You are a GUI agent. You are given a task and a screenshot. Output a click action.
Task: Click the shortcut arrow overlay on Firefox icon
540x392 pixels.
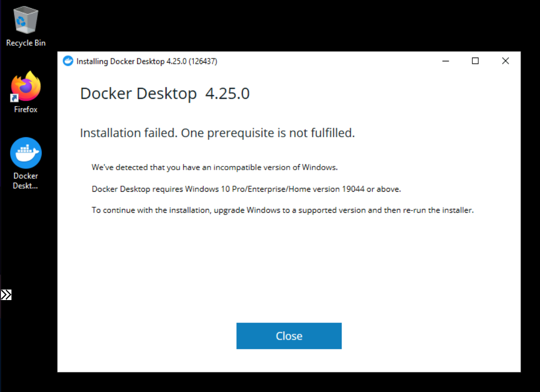click(x=14, y=98)
